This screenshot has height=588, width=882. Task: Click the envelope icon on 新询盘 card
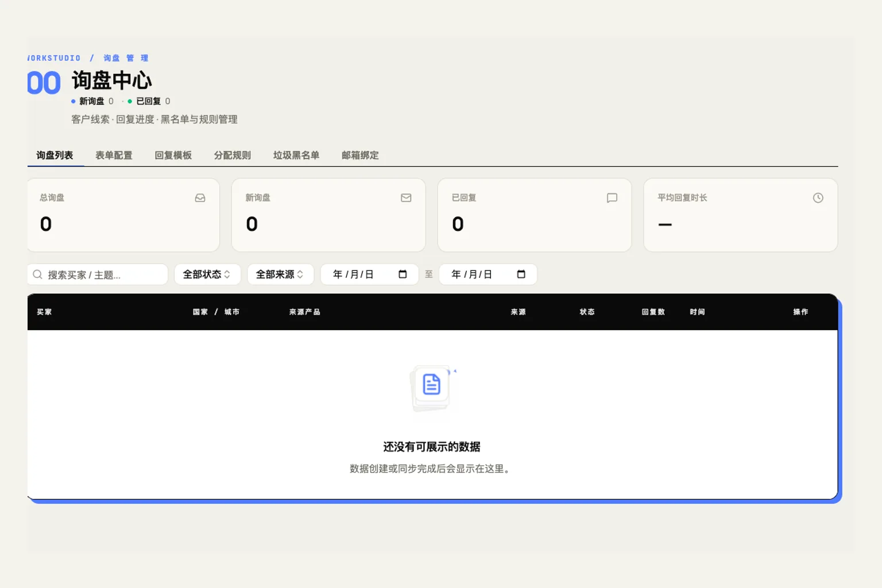point(406,198)
